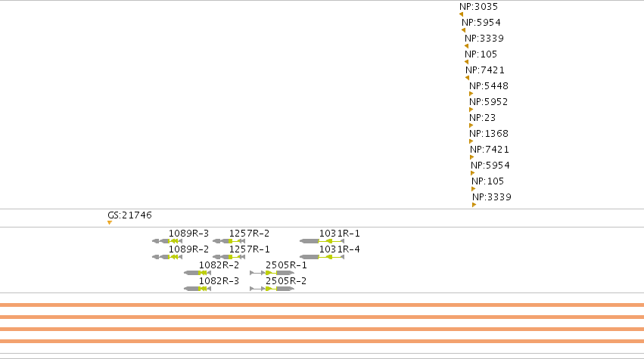Open the 2505R-1 transcript glyph
This screenshot has height=359, width=644.
tap(272, 273)
